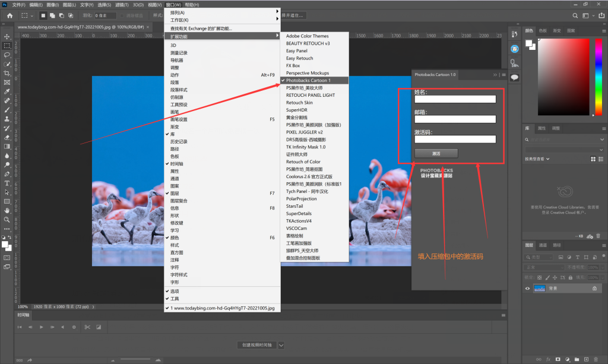Choose the Intersect with selection mode icon
This screenshot has height=364, width=608.
71,15
